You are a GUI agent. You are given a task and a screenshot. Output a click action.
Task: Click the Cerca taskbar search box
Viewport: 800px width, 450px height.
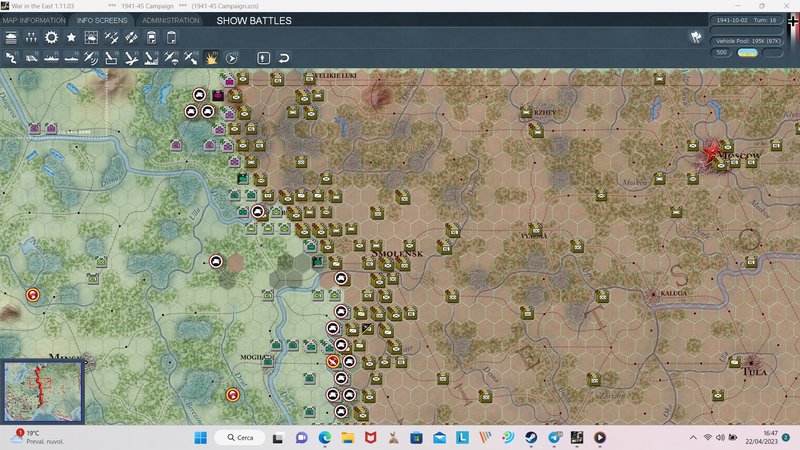tap(240, 438)
